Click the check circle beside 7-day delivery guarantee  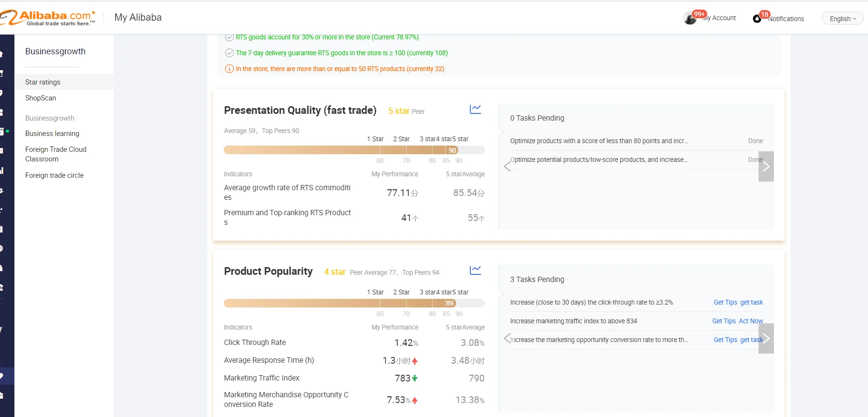pyautogui.click(x=229, y=53)
